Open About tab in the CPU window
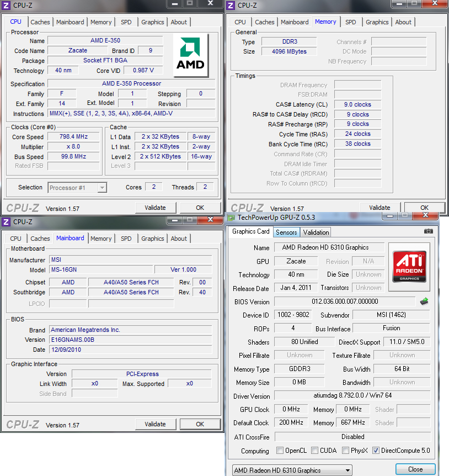449x476 pixels. point(179,22)
